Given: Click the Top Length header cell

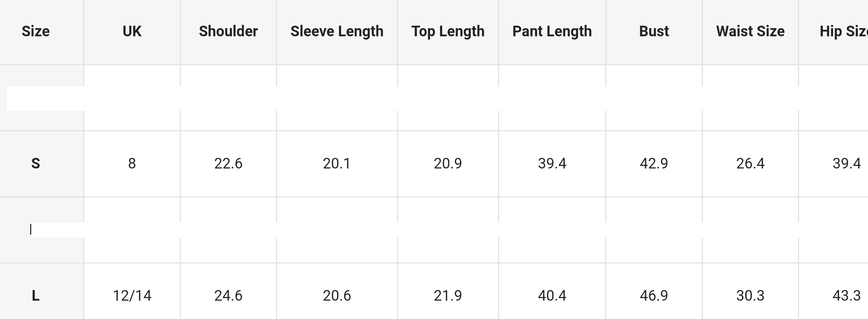Looking at the screenshot, I should 448,31.
